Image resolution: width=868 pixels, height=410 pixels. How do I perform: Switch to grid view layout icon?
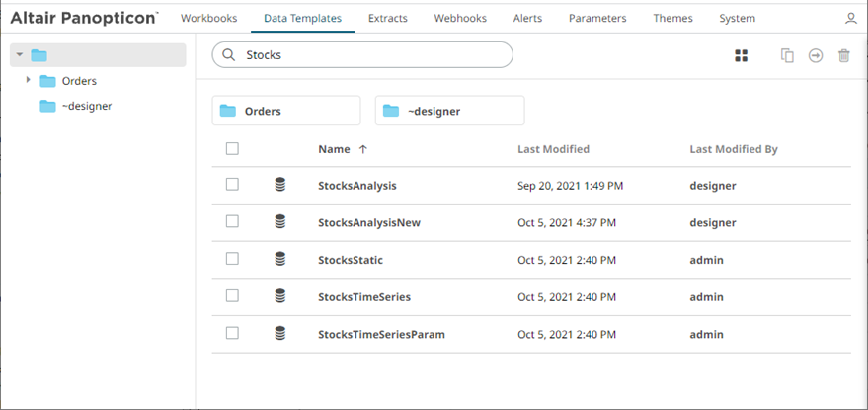[x=741, y=56]
